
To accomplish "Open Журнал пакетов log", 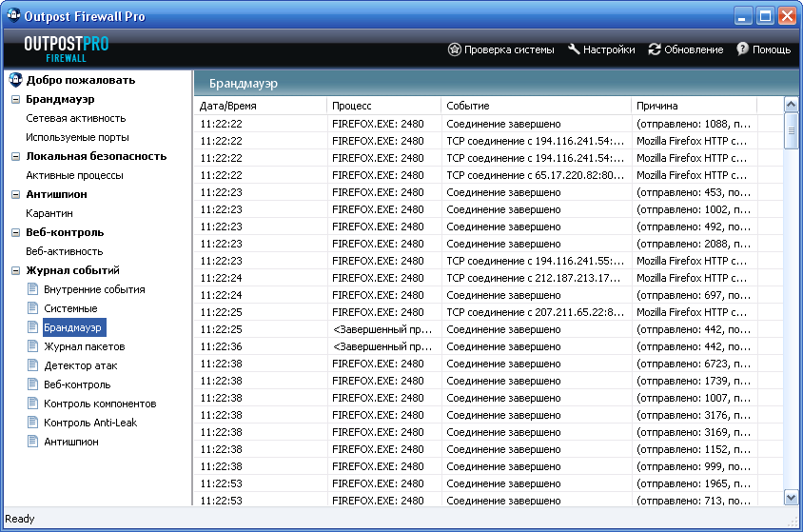I will pos(85,346).
